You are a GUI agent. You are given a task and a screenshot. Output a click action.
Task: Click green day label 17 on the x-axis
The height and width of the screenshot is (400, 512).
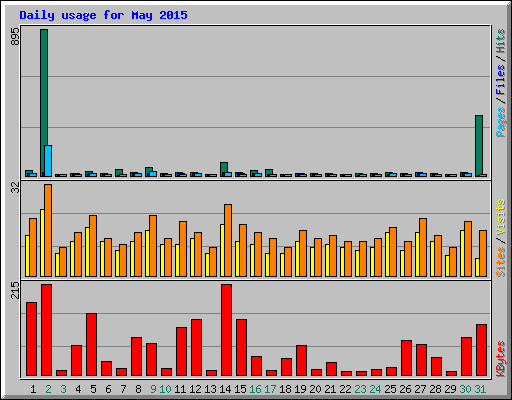(x=270, y=389)
